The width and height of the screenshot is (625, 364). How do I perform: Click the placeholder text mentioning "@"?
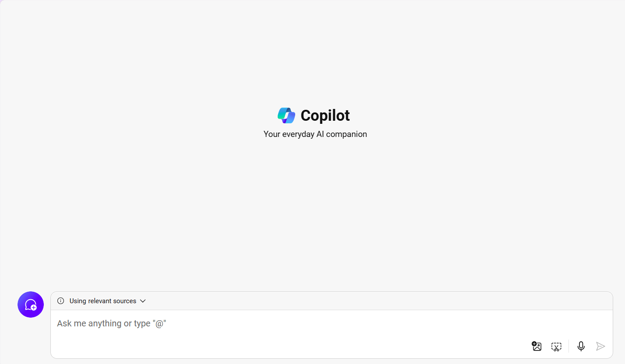[x=112, y=324]
